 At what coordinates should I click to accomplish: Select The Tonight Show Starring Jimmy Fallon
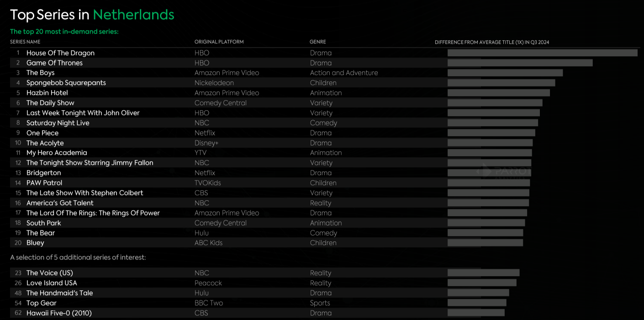pos(90,163)
